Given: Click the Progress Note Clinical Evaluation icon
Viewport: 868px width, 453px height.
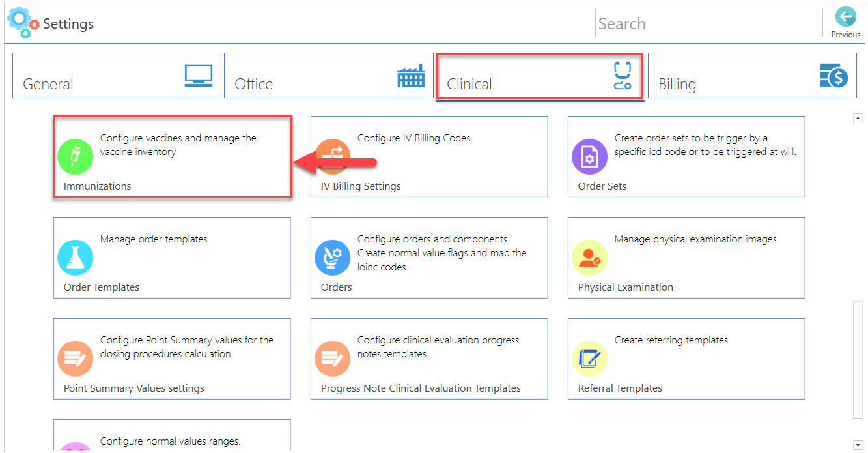Looking at the screenshot, I should click(x=333, y=358).
